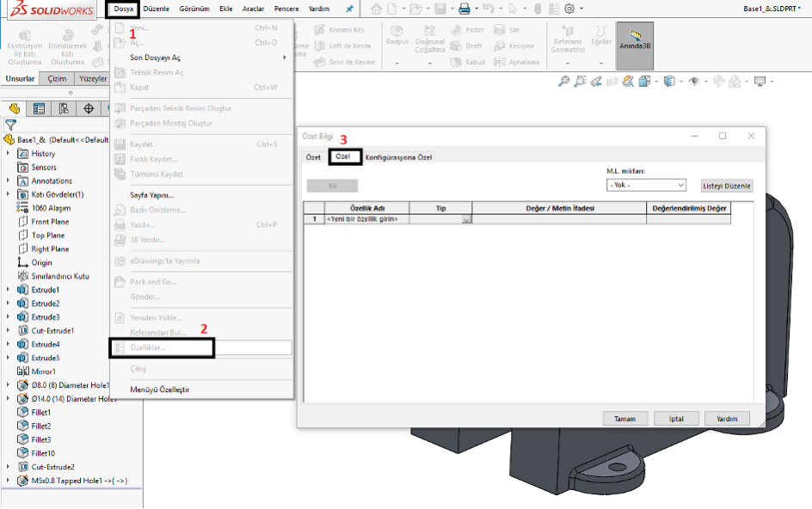Screen dimensions: 812x509
Task: Pin the menu bar with pushpin icon
Action: [349, 9]
